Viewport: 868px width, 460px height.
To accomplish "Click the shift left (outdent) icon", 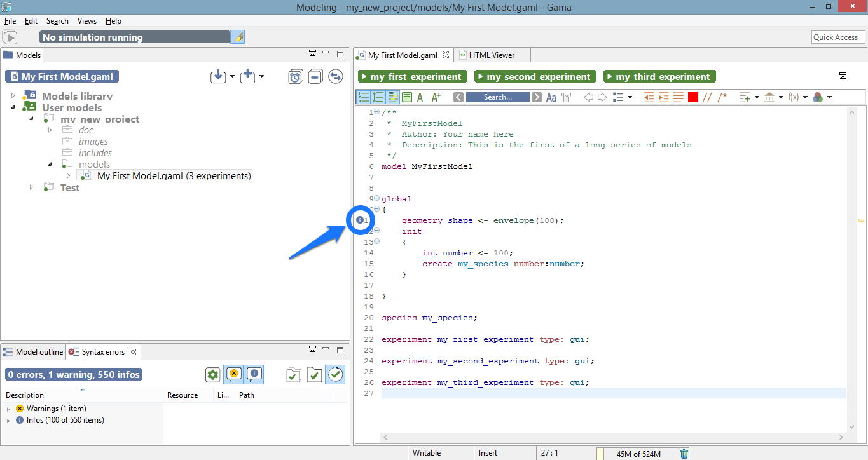I will [649, 97].
